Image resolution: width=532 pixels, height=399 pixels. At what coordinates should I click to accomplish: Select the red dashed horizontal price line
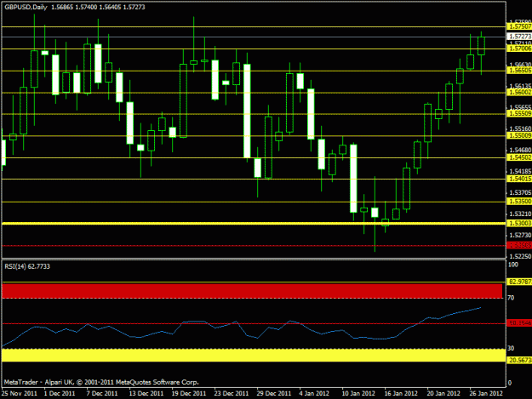click(254, 245)
